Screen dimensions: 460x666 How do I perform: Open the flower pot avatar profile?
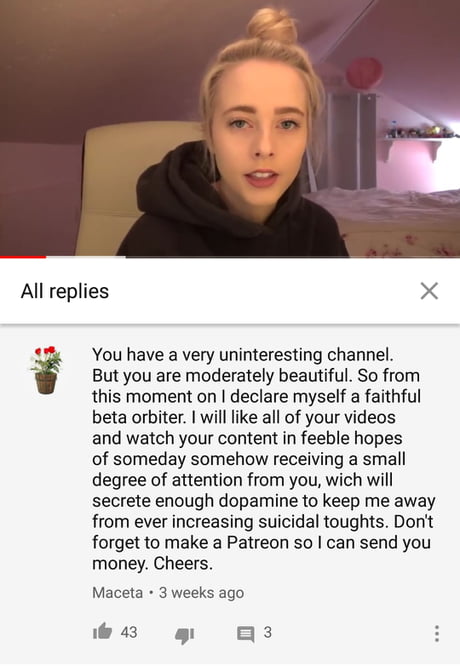pyautogui.click(x=46, y=370)
